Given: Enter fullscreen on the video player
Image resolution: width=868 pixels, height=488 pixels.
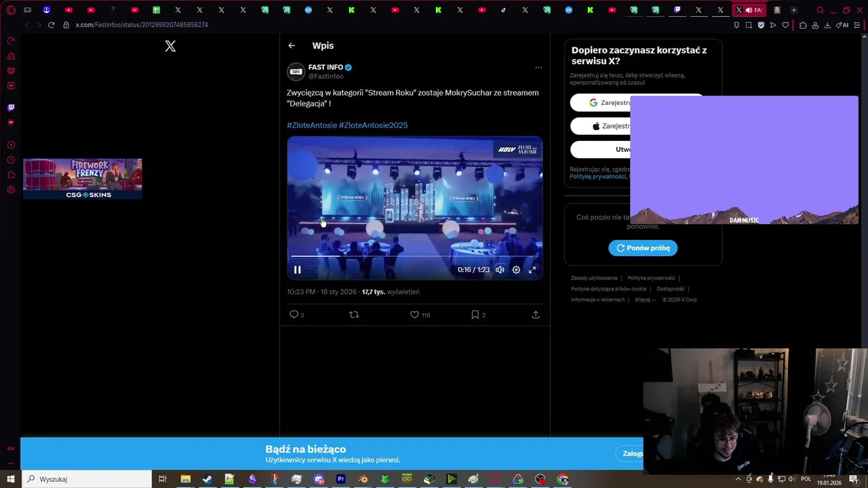Looking at the screenshot, I should pyautogui.click(x=532, y=270).
